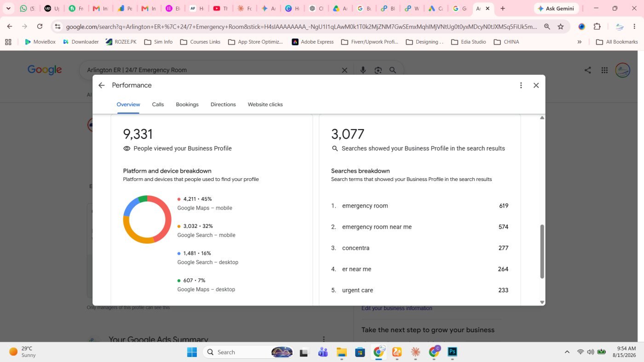Viewport: 644px width, 362px height.
Task: Switch to the Bookings tab
Action: [187, 104]
